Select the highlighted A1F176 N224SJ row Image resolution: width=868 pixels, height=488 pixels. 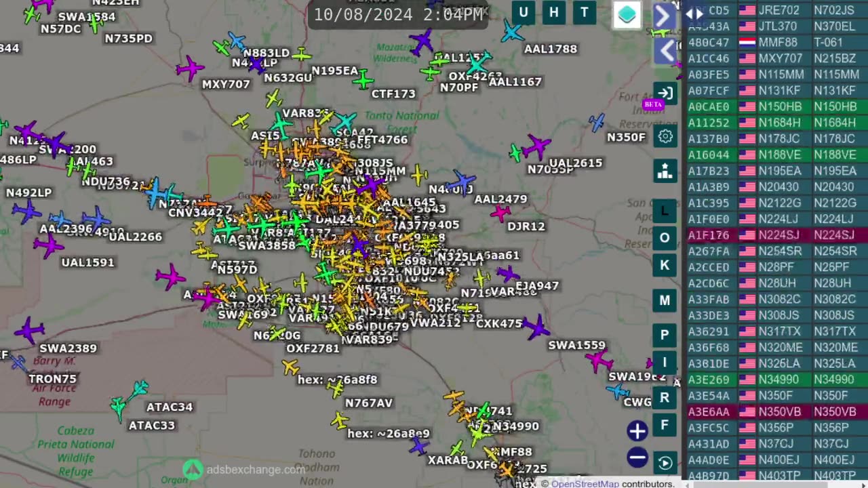pyautogui.click(x=776, y=235)
